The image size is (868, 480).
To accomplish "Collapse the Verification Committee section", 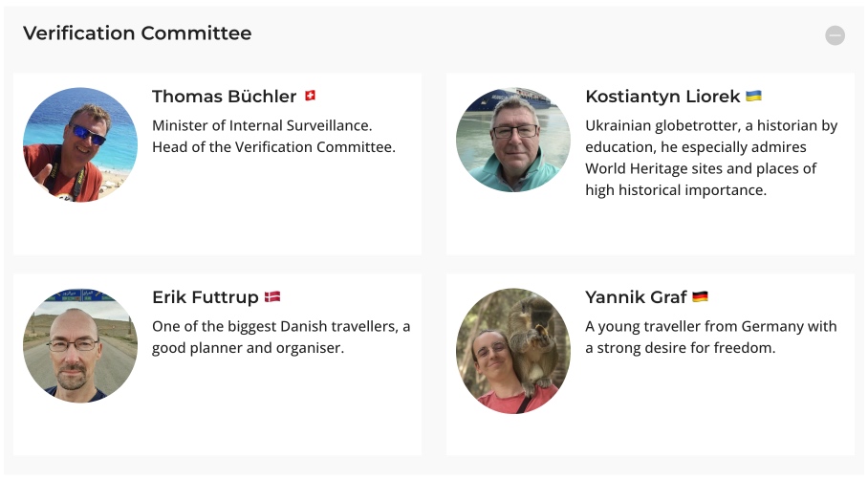I will tap(835, 35).
